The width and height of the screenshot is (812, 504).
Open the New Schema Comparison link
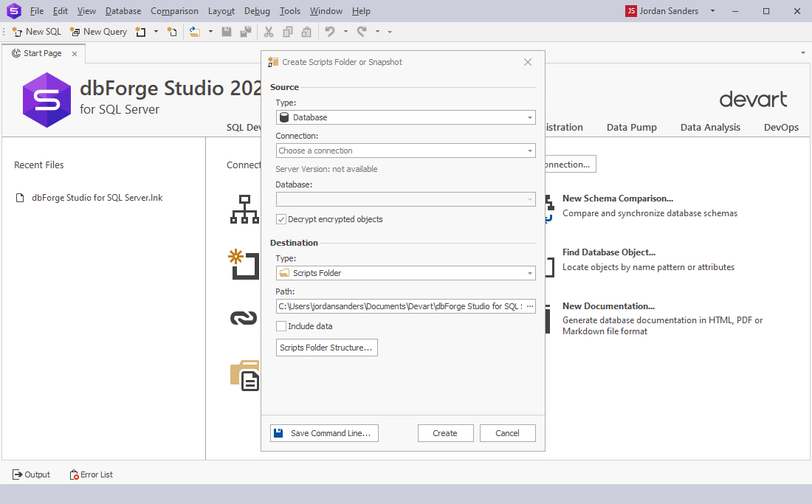coord(618,199)
